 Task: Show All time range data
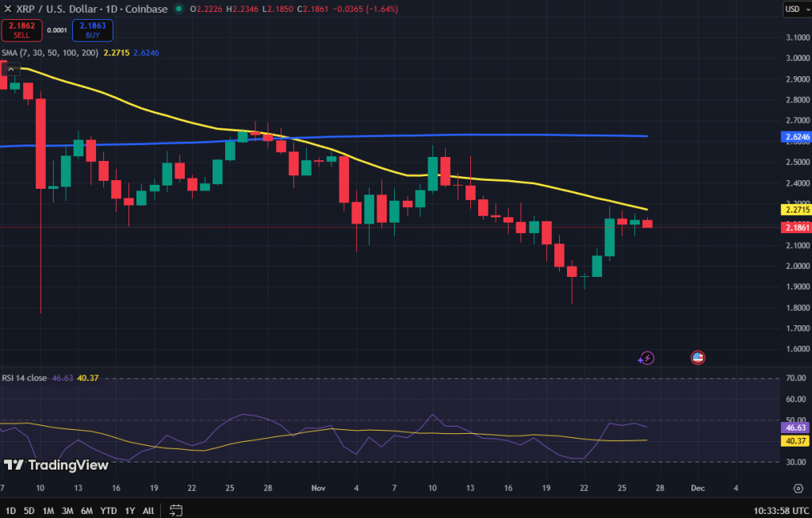tap(148, 511)
